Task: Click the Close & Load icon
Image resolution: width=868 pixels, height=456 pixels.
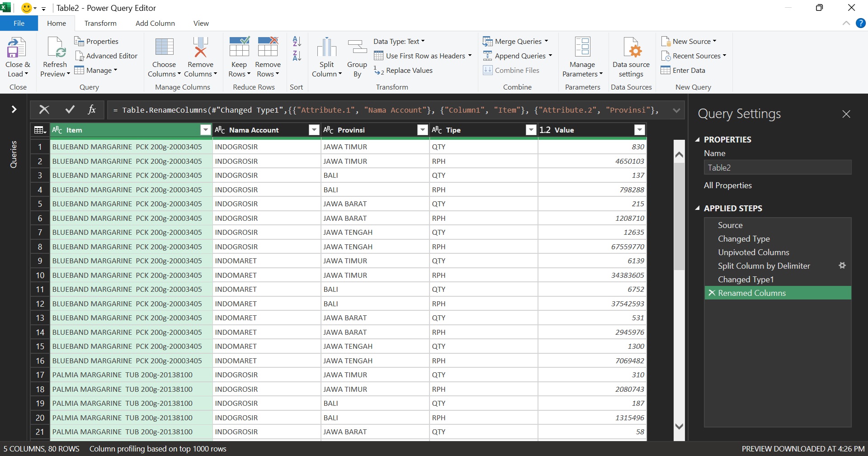Action: [17, 48]
